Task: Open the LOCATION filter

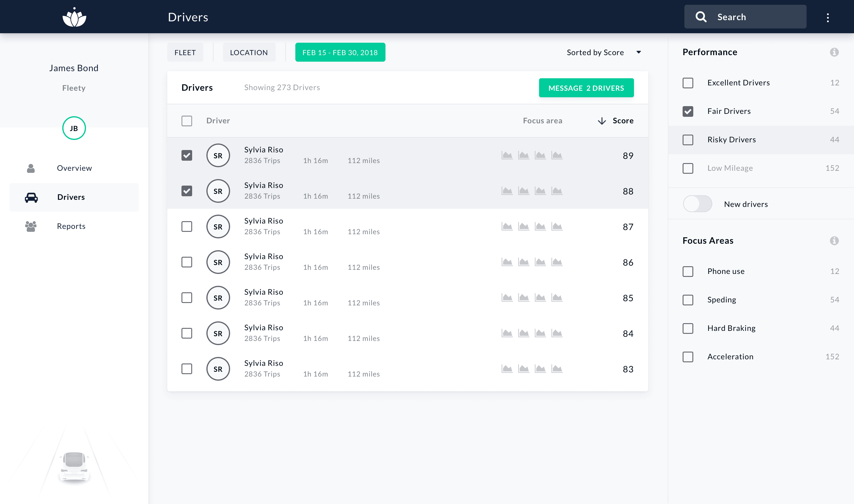Action: [x=249, y=52]
